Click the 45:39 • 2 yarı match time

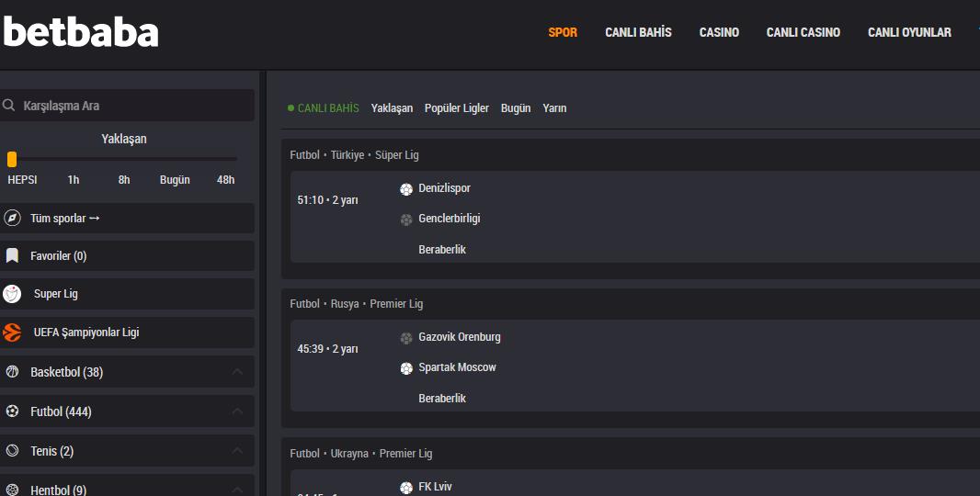pos(327,348)
